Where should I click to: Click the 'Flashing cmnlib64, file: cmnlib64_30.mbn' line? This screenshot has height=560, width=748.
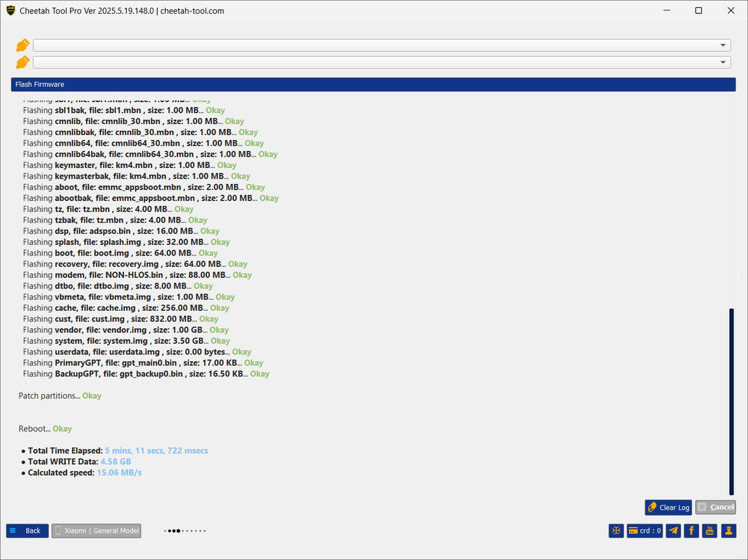click(143, 143)
